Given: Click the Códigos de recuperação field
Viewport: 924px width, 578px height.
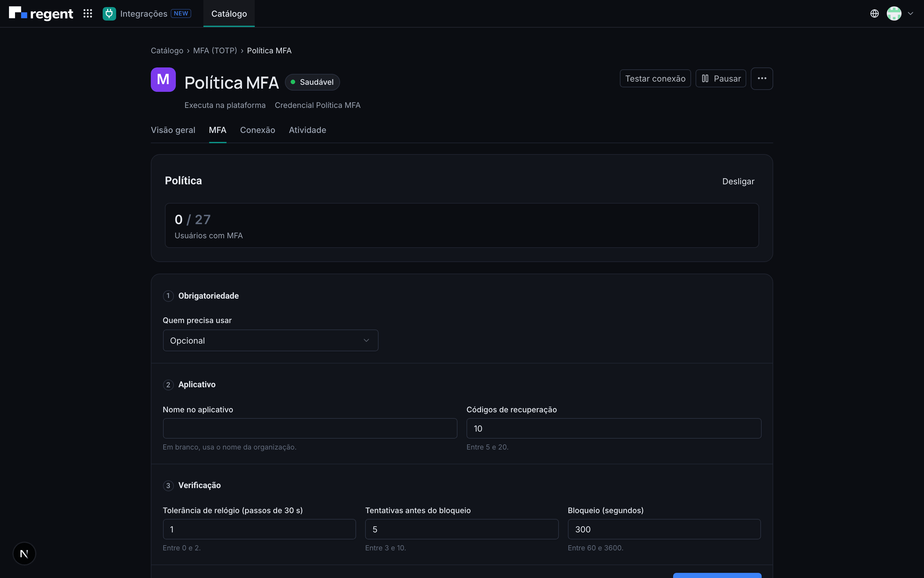Looking at the screenshot, I should point(613,428).
